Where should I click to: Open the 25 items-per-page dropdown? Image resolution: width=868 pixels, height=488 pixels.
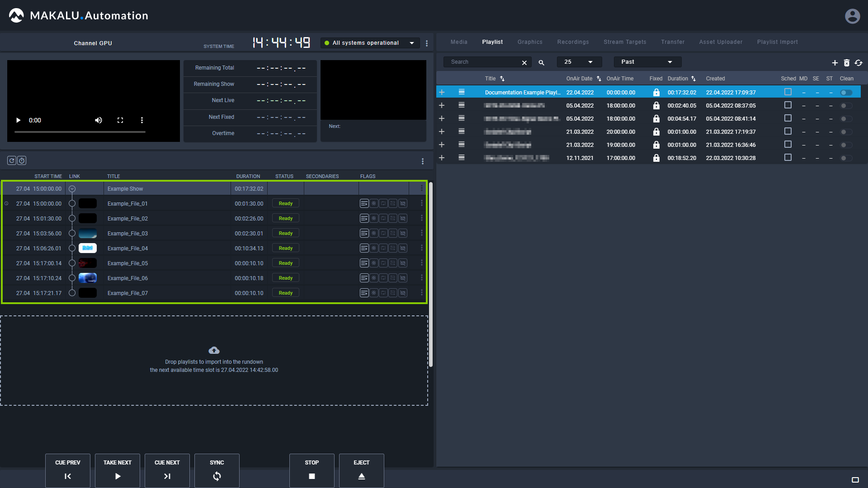pyautogui.click(x=579, y=62)
